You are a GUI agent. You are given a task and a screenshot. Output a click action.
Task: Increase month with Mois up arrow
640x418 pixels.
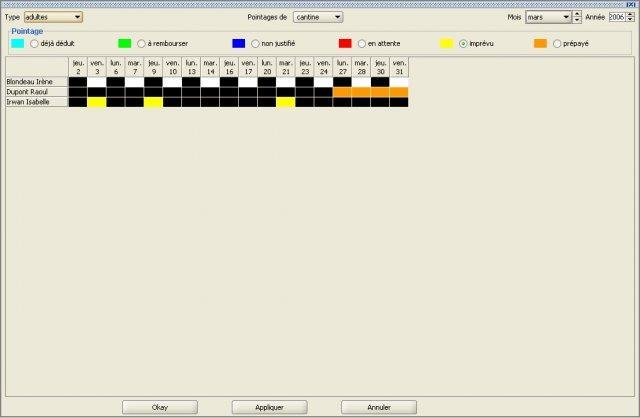click(x=577, y=14)
